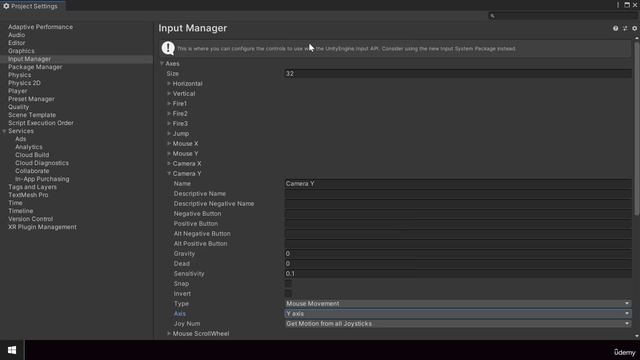Screen dimensions: 640x360
Task: Select Editor settings category
Action: pyautogui.click(x=16, y=43)
